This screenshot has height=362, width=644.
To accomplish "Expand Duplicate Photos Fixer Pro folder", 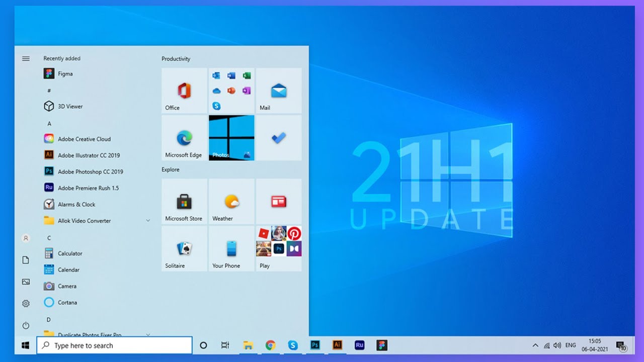I will pyautogui.click(x=148, y=334).
